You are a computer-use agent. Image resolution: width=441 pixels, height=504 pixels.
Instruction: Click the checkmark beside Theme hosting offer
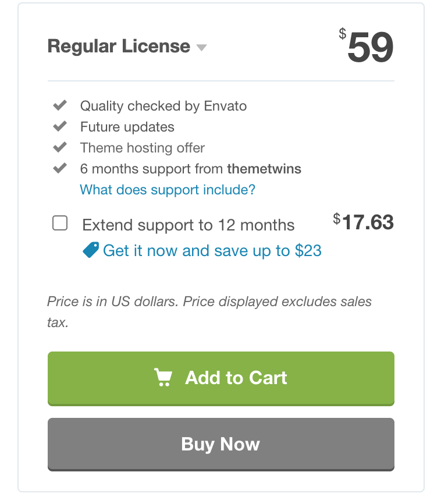click(59, 147)
